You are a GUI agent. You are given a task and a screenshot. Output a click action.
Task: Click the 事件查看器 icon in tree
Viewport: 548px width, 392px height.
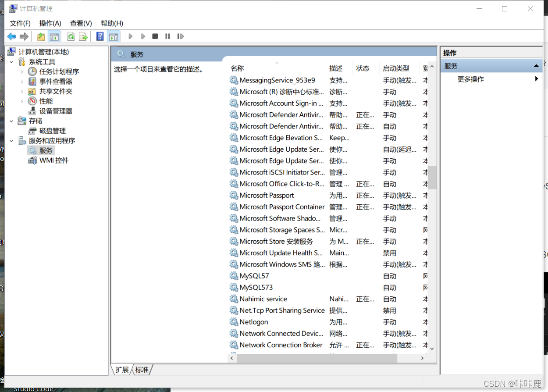point(32,82)
